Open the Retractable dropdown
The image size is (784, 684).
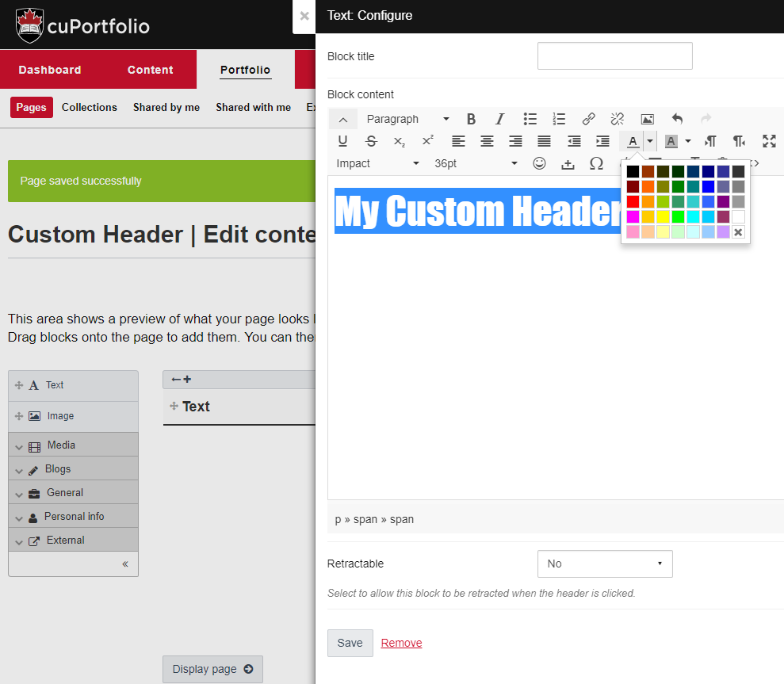[x=604, y=564]
